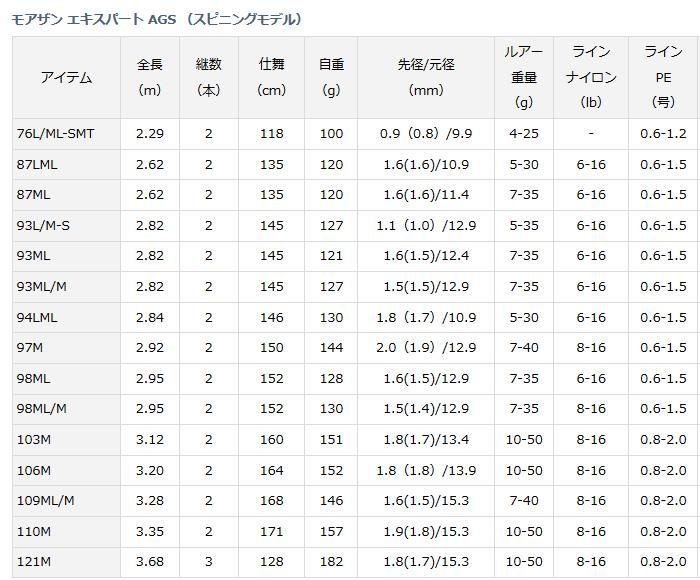Click the 自重 (g) header cell
The height and width of the screenshot is (580, 700).
click(x=331, y=77)
